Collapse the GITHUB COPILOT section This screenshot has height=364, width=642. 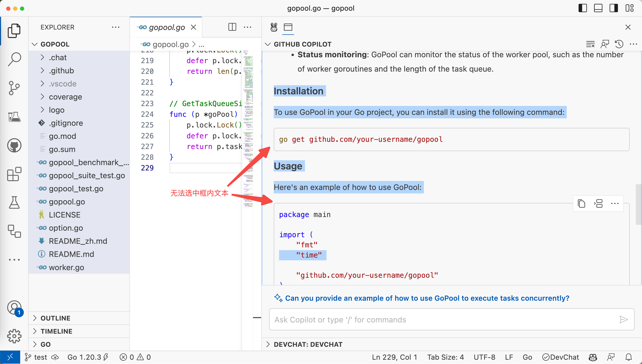(x=268, y=44)
